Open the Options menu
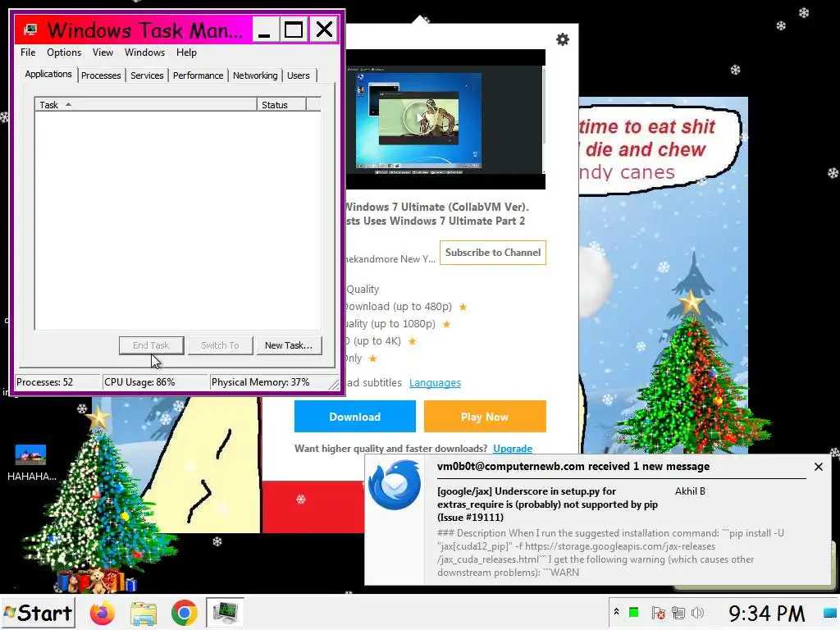The height and width of the screenshot is (630, 840). 64,52
